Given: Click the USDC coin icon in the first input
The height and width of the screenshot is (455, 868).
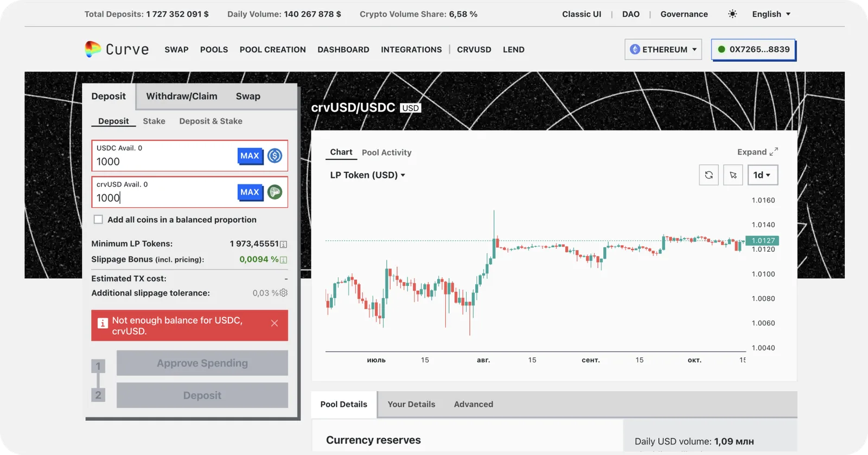Looking at the screenshot, I should tap(275, 156).
